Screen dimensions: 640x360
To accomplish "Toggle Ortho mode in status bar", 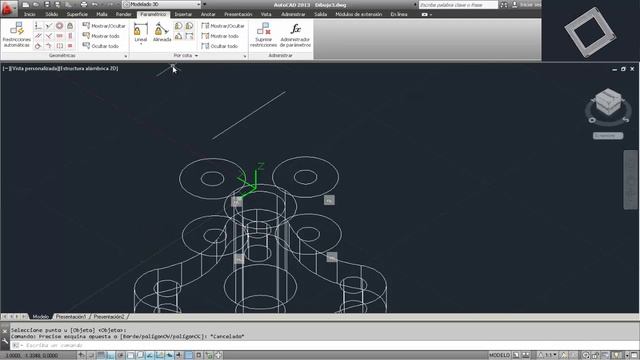I will (111, 356).
